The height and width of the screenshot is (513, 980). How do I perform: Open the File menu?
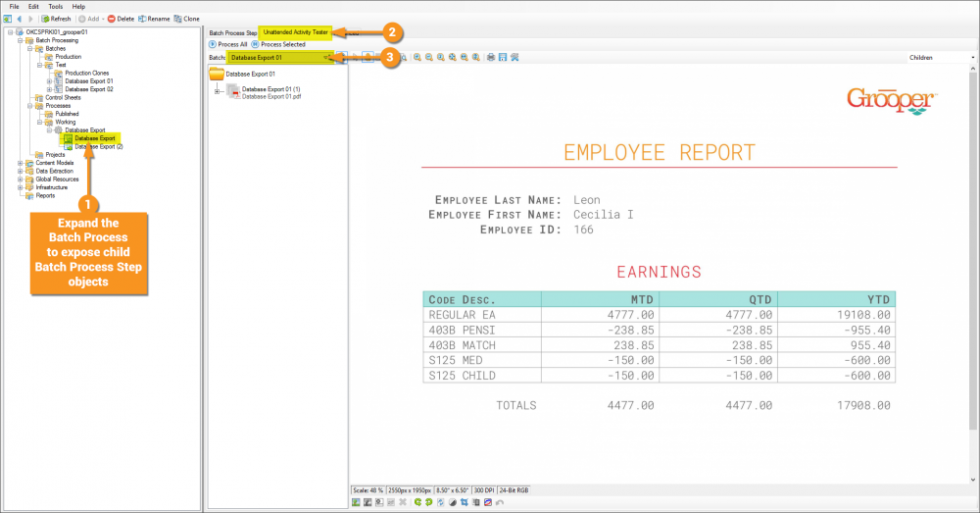[14, 6]
